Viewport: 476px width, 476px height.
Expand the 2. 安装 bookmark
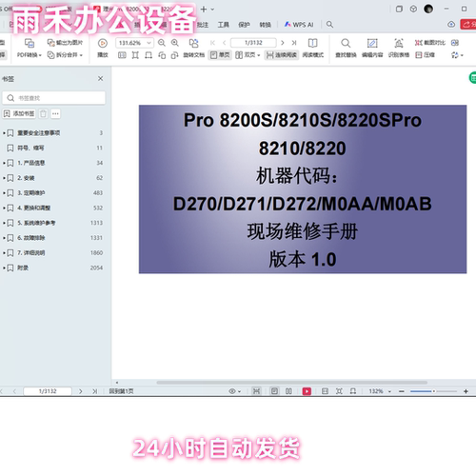[4, 178]
